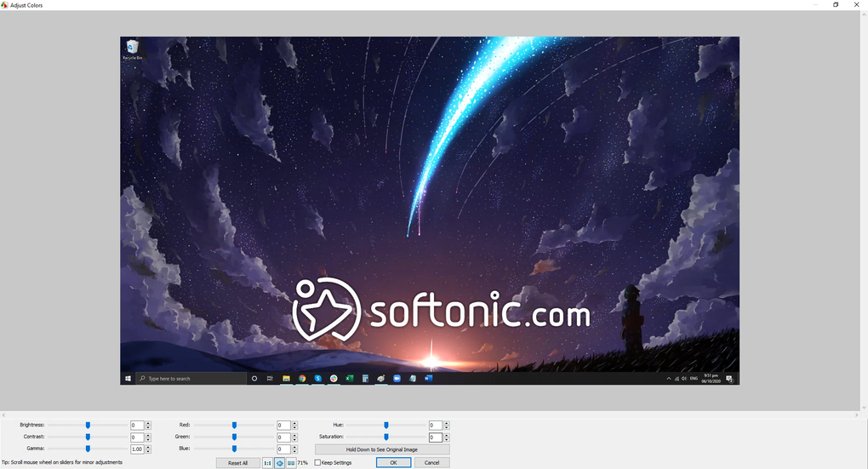868x469 pixels.
Task: Close the Adjust Colors window
Action: (x=856, y=4)
